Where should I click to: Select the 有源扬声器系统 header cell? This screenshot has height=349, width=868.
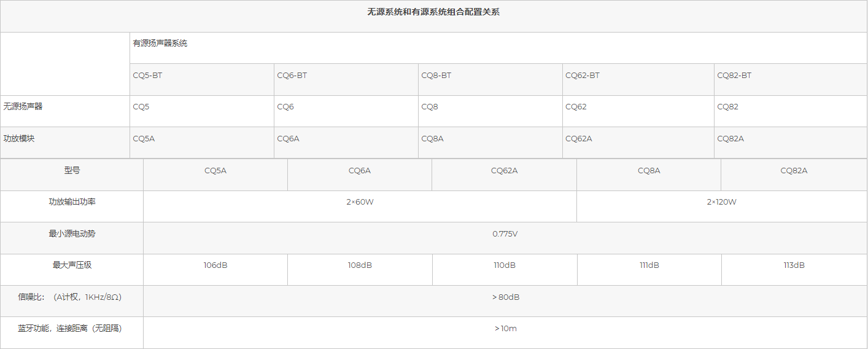[x=160, y=44]
